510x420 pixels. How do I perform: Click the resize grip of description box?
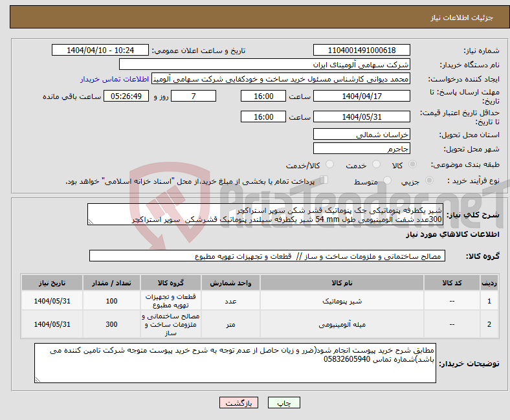pyautogui.click(x=91, y=222)
